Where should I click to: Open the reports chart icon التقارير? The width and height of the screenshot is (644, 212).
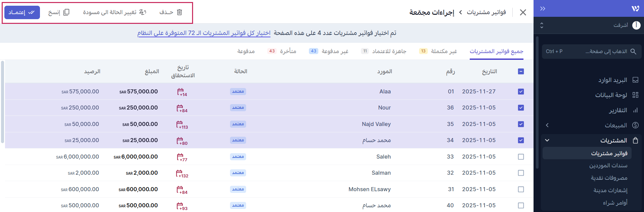pos(635,110)
